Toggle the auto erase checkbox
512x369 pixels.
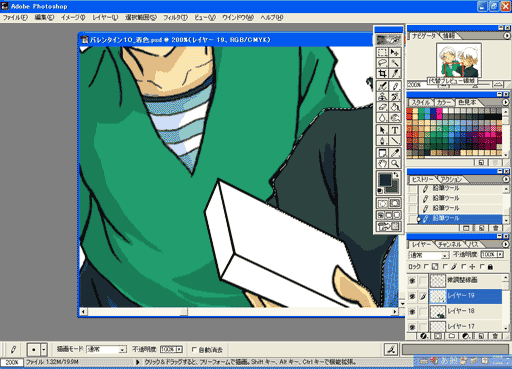pos(194,349)
